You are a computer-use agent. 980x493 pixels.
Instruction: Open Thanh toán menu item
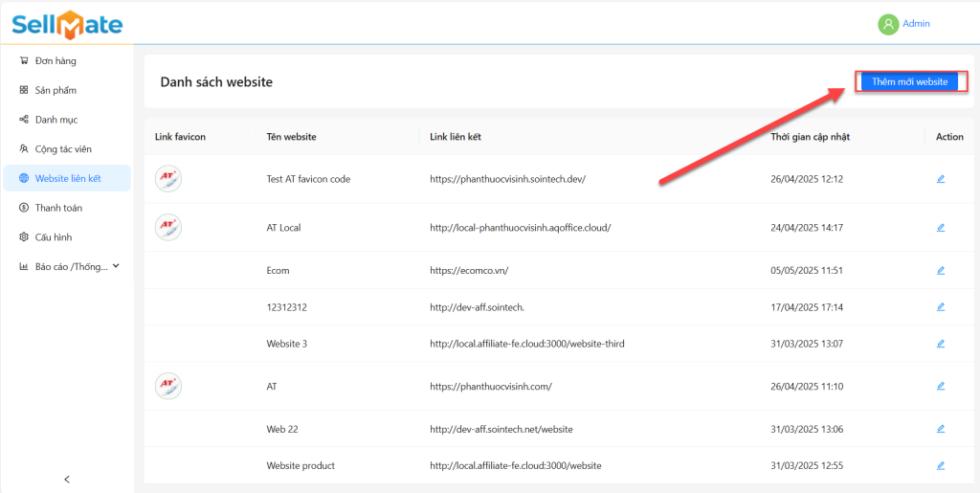pos(59,208)
